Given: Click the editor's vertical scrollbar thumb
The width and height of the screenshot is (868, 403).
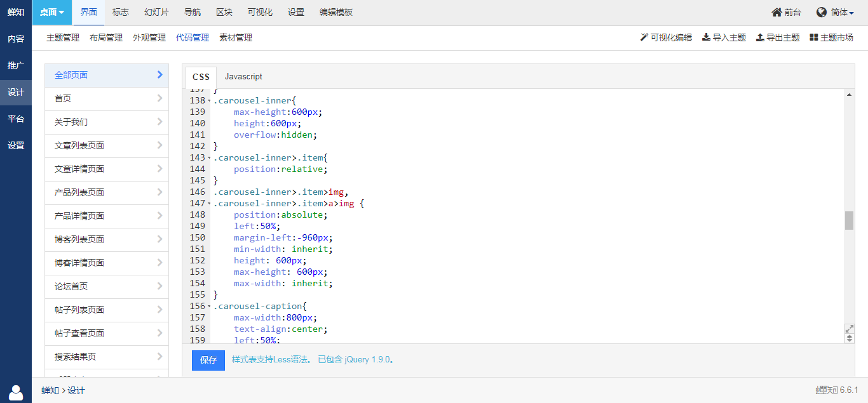Looking at the screenshot, I should point(849,220).
